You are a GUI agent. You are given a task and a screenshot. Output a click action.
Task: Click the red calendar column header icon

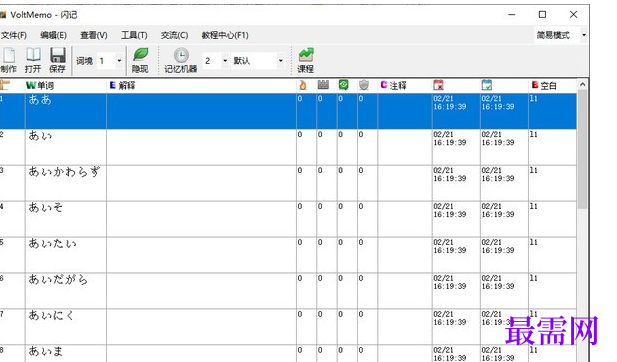438,85
